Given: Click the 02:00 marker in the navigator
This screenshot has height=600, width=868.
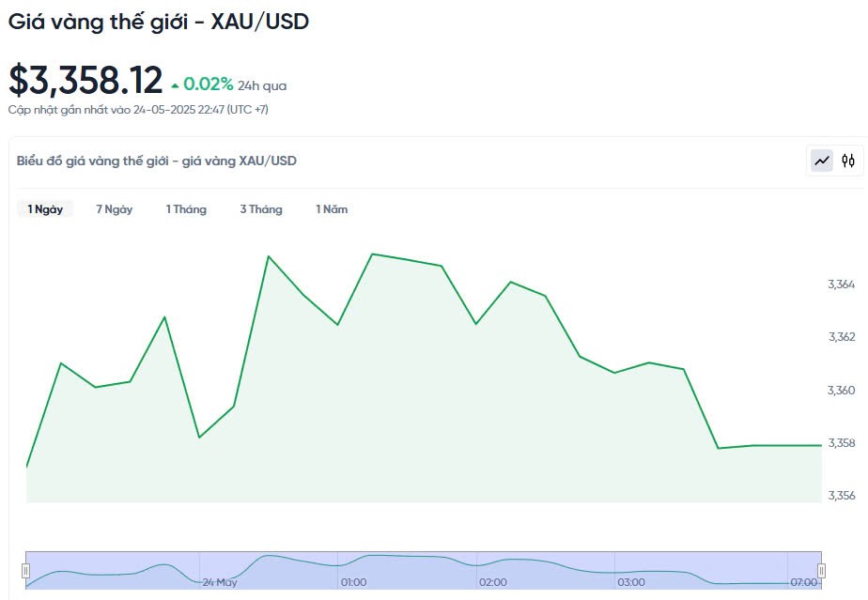Looking at the screenshot, I should (x=492, y=582).
